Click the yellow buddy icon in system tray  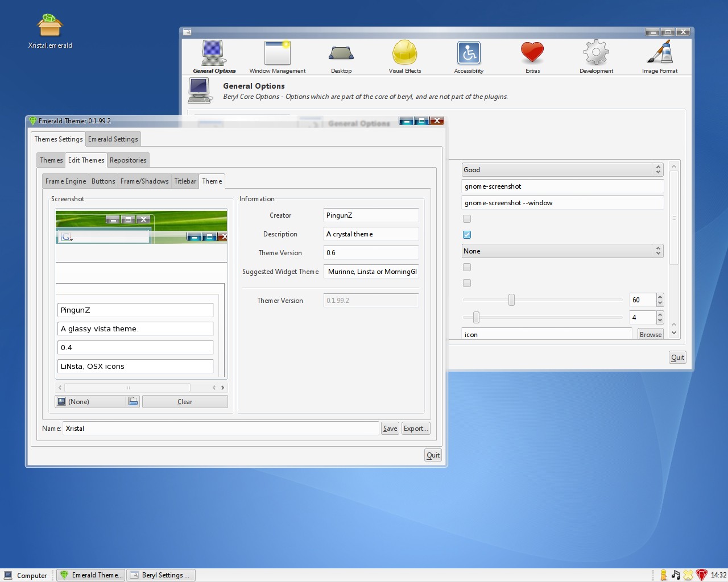[663, 575]
